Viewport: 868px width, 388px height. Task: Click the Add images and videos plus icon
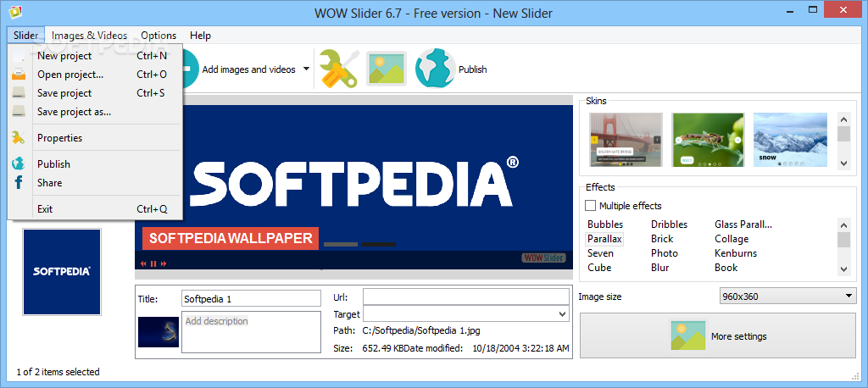pyautogui.click(x=190, y=69)
